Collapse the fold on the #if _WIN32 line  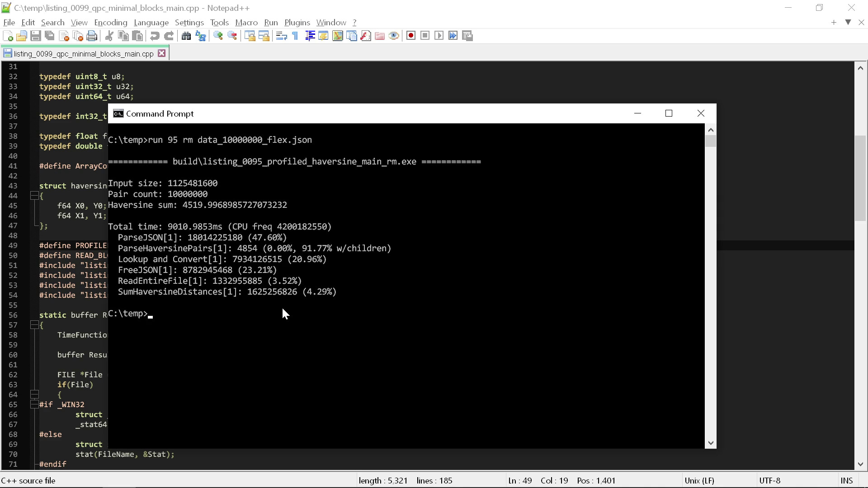click(34, 404)
